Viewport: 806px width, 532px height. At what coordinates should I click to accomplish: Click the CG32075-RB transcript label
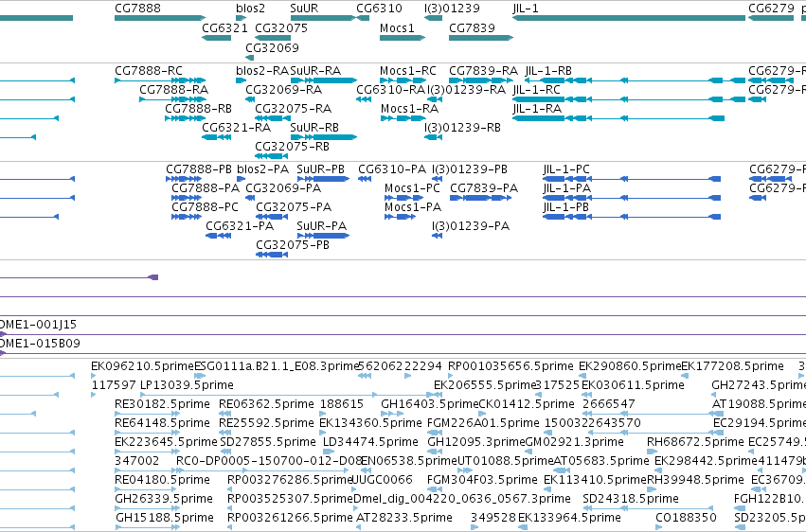coord(292,147)
